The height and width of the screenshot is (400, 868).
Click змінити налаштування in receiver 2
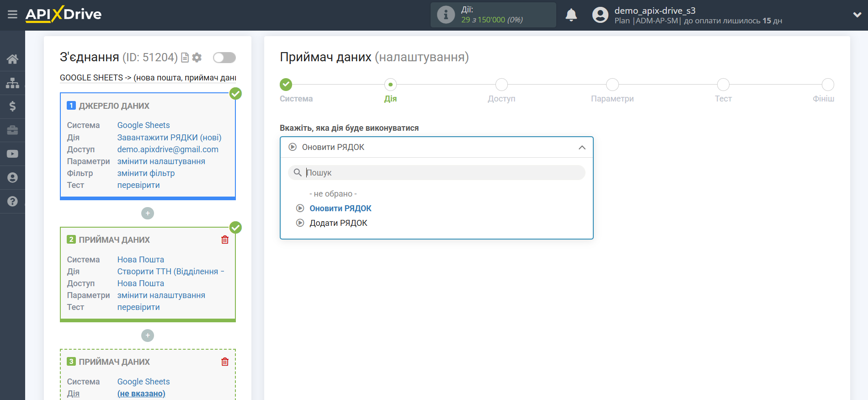[x=161, y=295]
